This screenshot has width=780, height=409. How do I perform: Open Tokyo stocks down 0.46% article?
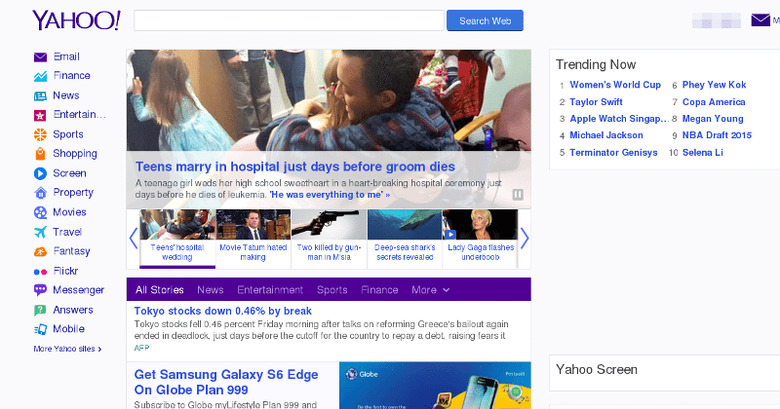click(223, 311)
